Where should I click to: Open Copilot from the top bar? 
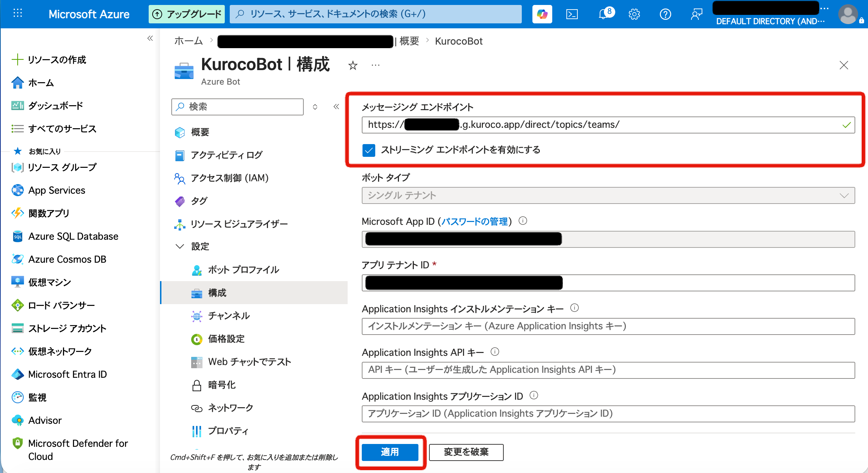(542, 14)
